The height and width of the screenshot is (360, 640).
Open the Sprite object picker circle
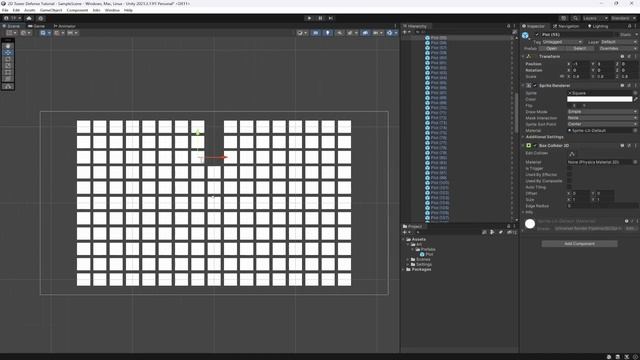pyautogui.click(x=636, y=93)
